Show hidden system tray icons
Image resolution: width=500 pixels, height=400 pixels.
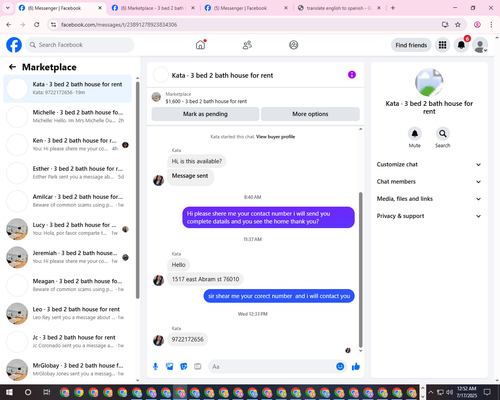(431, 392)
